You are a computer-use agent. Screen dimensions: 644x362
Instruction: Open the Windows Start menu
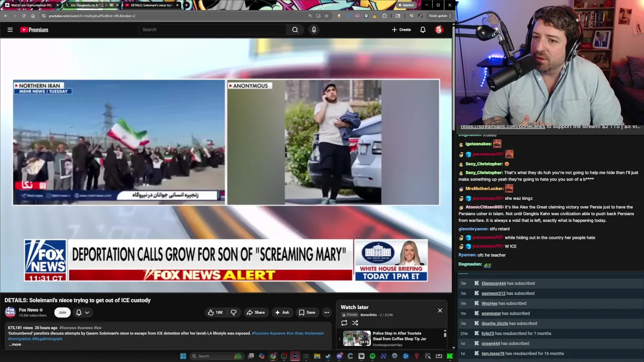point(183,356)
